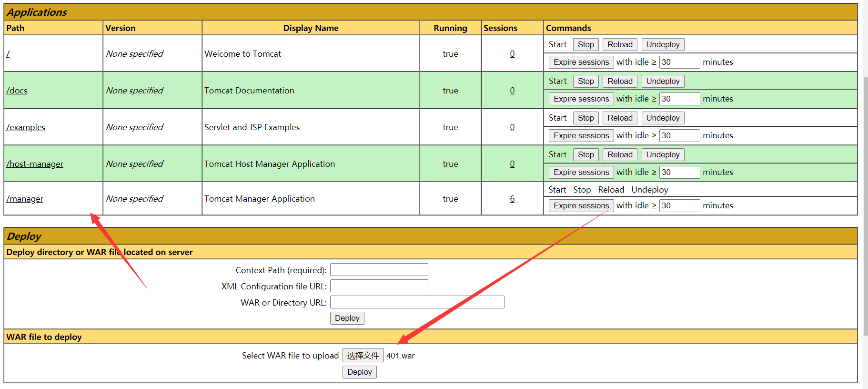The image size is (868, 389).
Task: Click the disabled Stop text for /manager
Action: click(582, 190)
